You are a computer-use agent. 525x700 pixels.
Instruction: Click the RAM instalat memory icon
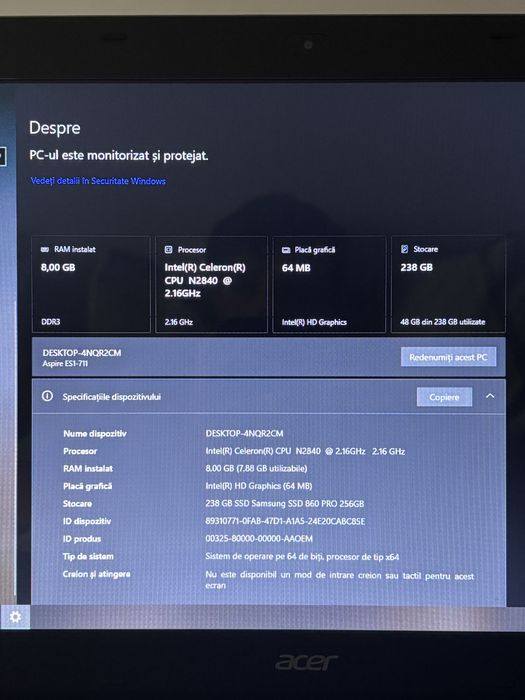point(45,250)
